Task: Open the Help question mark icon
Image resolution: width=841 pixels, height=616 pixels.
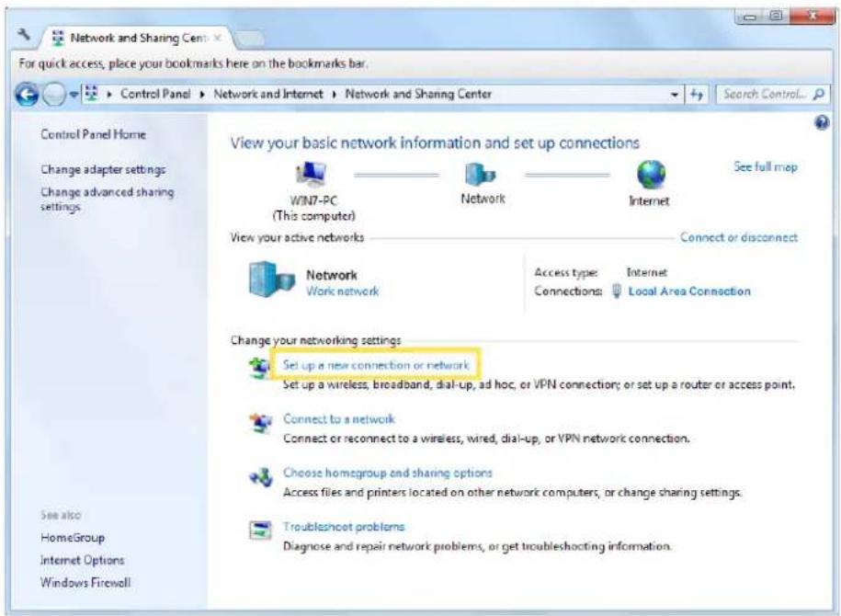Action: (822, 123)
